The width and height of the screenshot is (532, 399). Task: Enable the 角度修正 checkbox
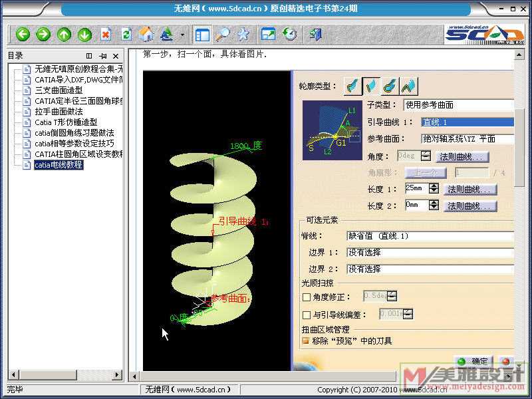click(x=307, y=297)
